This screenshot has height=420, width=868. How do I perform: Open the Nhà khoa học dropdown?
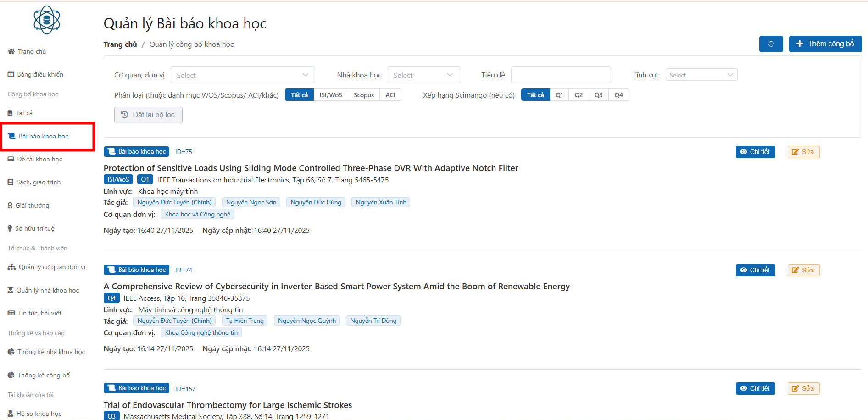click(423, 75)
